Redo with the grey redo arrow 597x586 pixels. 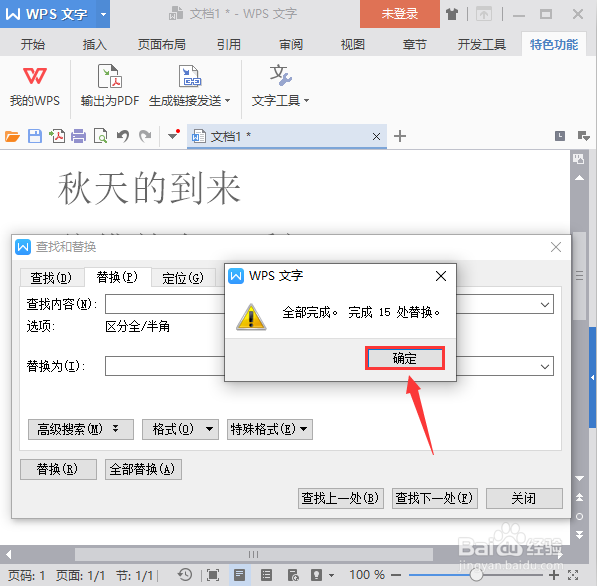pos(145,136)
